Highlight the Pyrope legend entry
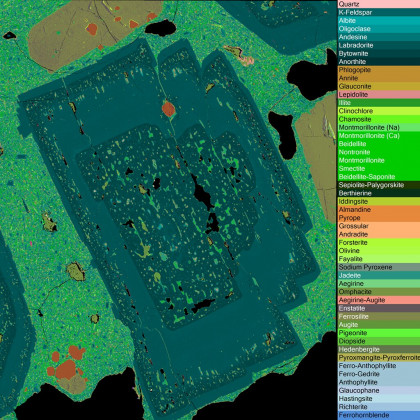This screenshot has height=420, width=420. [x=379, y=218]
